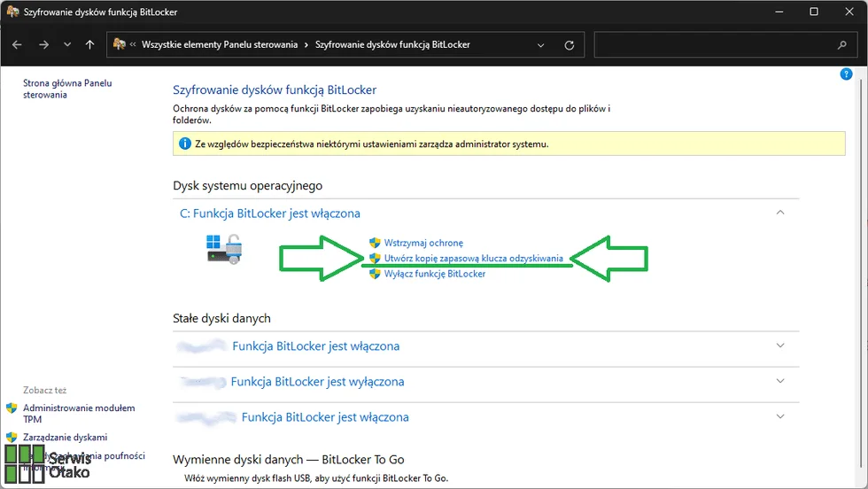Click 'Utwórz kopię zapasową klucza odzyskiwania'
Image resolution: width=868 pixels, height=489 pixels.
(473, 259)
